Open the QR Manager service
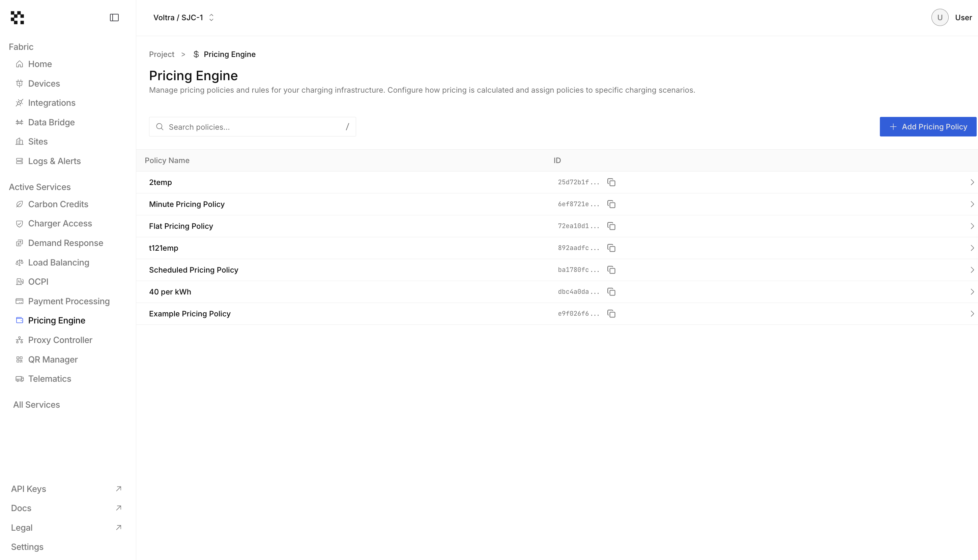This screenshot has width=978, height=560. [47, 360]
